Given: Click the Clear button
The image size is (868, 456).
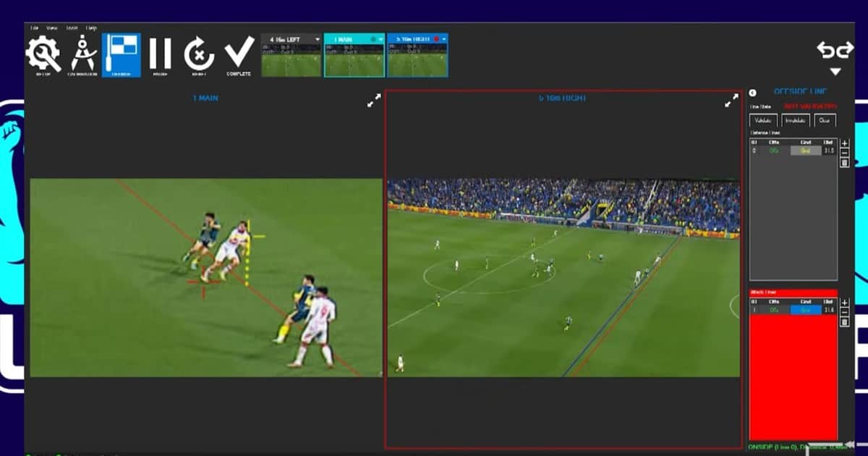Looking at the screenshot, I should click(x=825, y=121).
